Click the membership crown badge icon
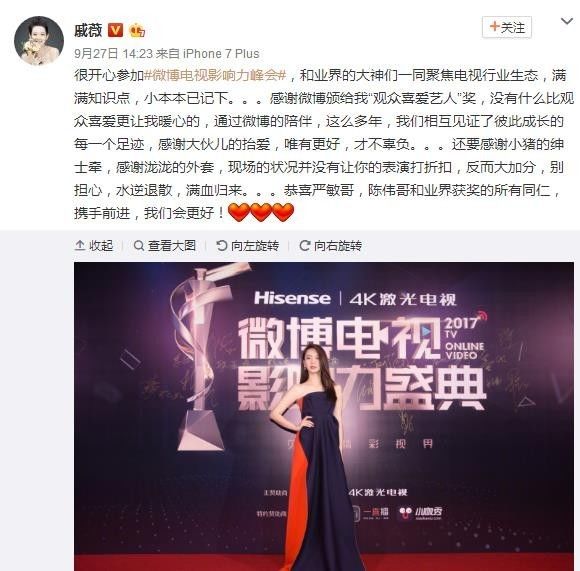580x571 pixels. 137,30
